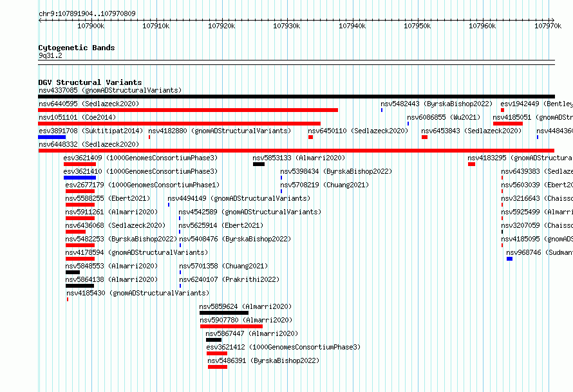Select the black bar under nsv5859624

(224, 313)
